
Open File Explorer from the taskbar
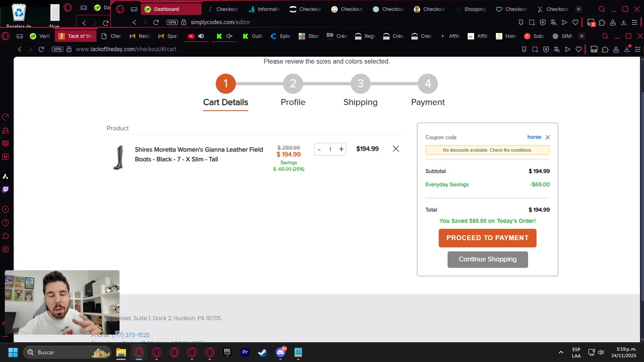pyautogui.click(x=121, y=352)
